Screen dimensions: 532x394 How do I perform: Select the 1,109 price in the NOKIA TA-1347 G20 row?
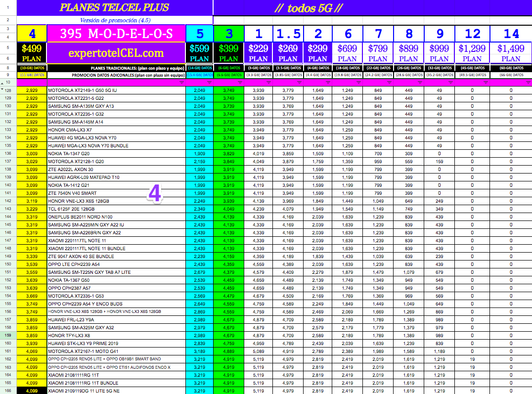coord(348,153)
